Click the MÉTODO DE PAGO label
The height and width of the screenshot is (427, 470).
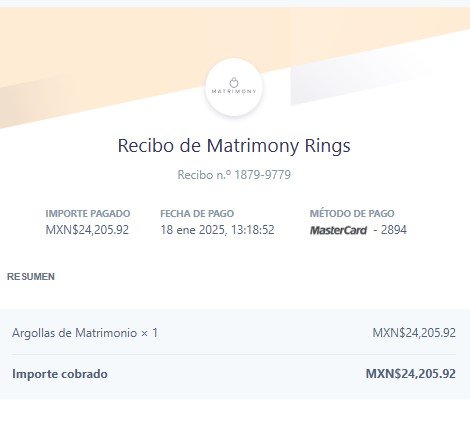(352, 213)
